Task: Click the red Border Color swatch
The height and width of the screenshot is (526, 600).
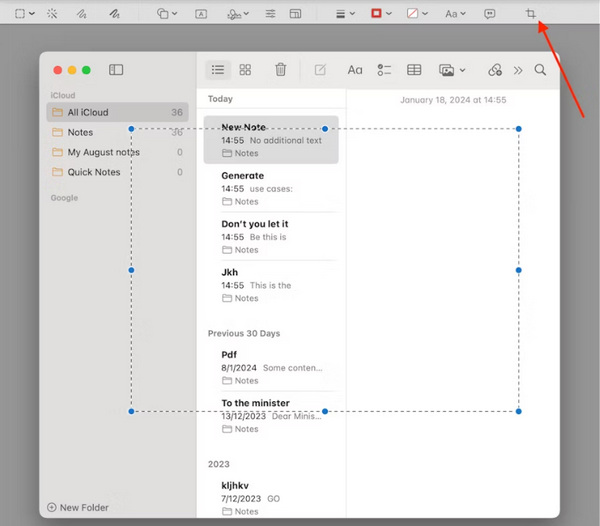Action: pos(376,13)
